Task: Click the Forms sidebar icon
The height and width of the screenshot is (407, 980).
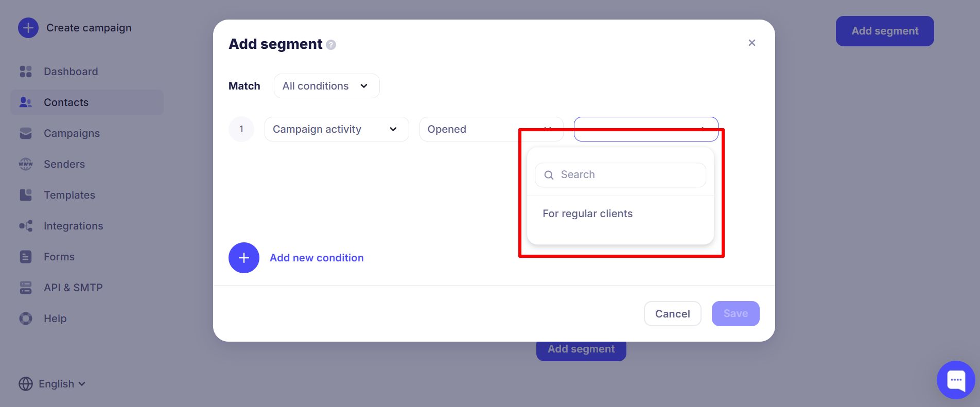Action: pyautogui.click(x=26, y=257)
